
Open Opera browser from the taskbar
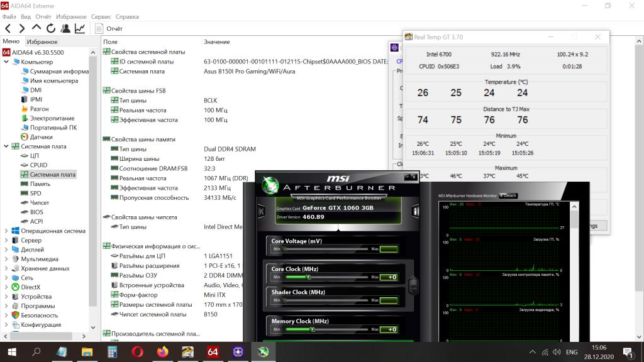(137, 352)
